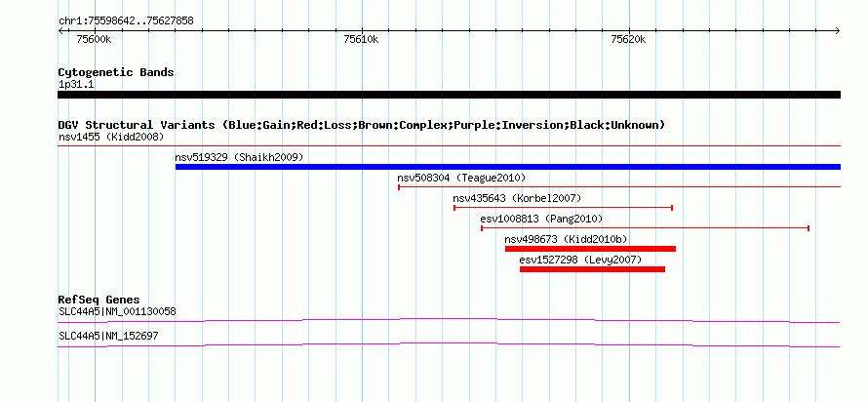
Task: Open gene label SLC44A5|NM_152697
Action: point(109,336)
